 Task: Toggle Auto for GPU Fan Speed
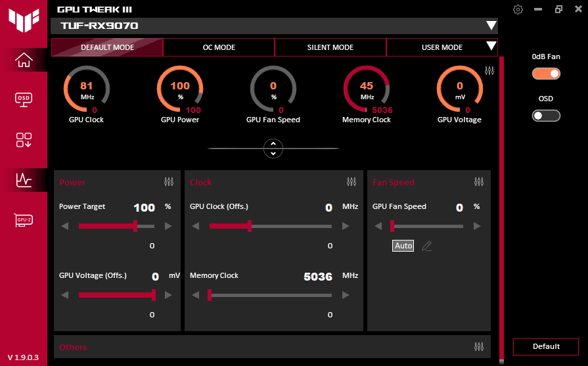click(403, 246)
